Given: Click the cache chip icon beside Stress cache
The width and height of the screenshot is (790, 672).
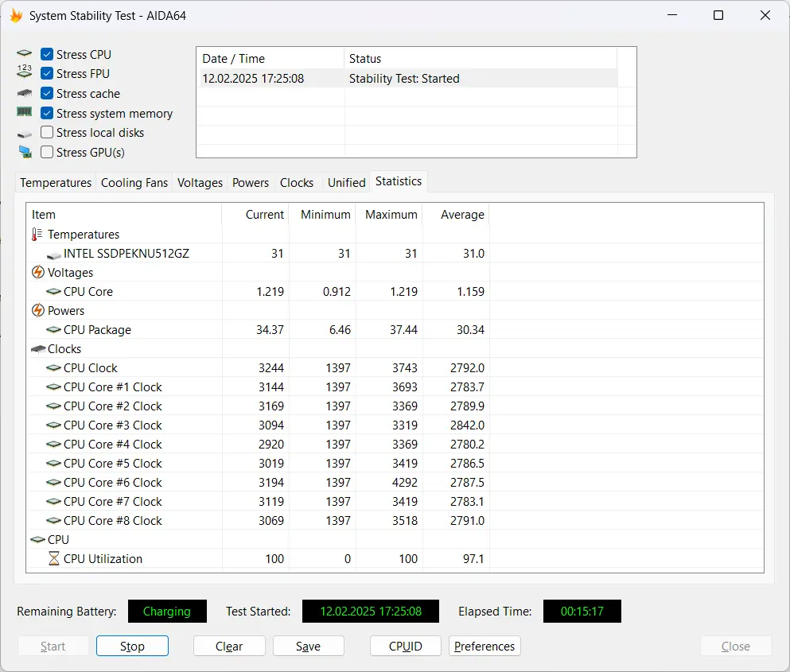Looking at the screenshot, I should click(24, 93).
